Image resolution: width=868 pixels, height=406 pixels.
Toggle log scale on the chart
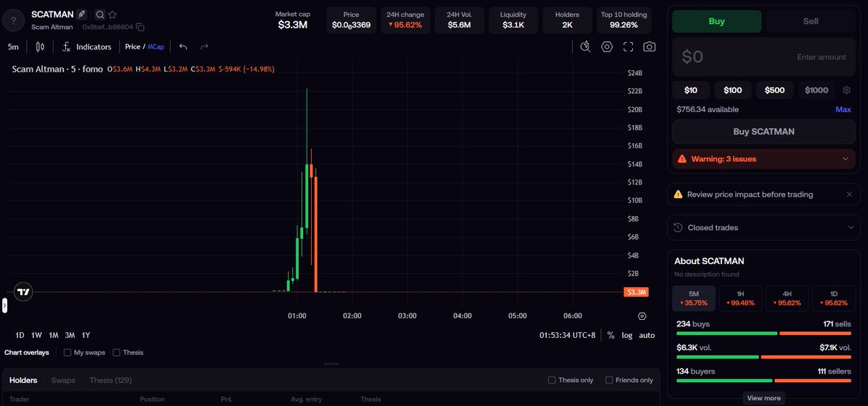[626, 335]
